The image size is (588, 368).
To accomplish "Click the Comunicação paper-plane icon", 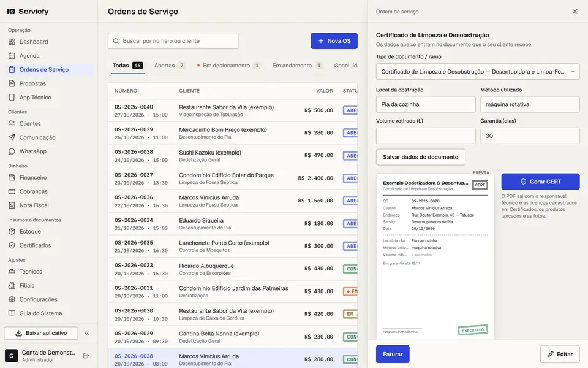I will tap(12, 137).
